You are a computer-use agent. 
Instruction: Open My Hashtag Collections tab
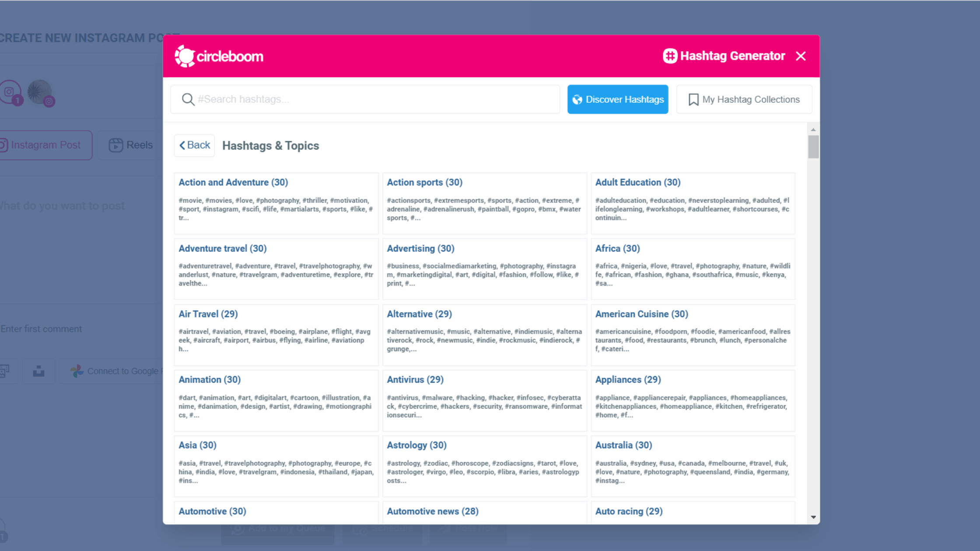click(x=744, y=100)
